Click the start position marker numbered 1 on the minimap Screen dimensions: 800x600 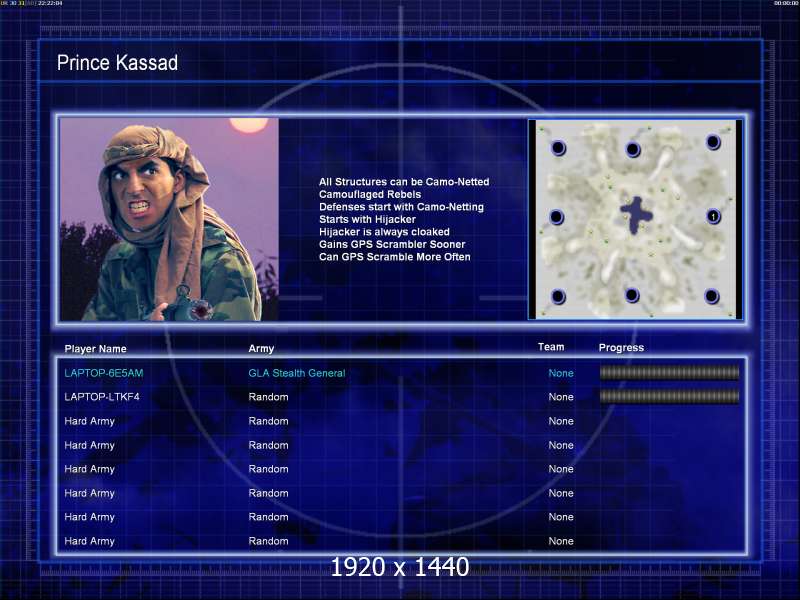coord(713,216)
